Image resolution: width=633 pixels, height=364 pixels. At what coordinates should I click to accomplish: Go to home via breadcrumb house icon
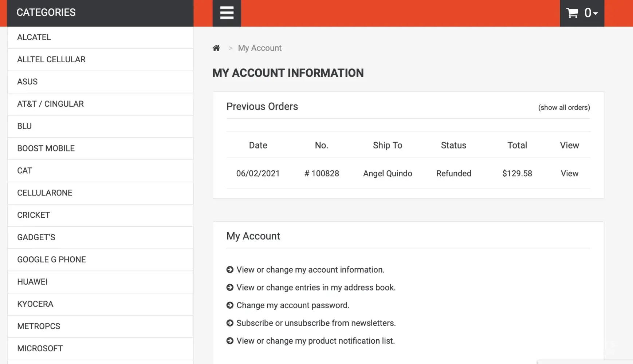[x=216, y=48]
